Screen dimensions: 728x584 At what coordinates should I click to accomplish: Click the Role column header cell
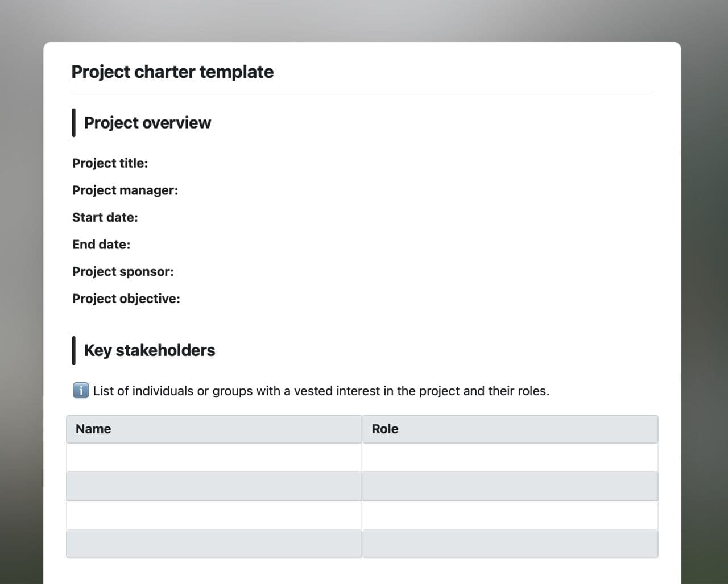click(x=510, y=429)
